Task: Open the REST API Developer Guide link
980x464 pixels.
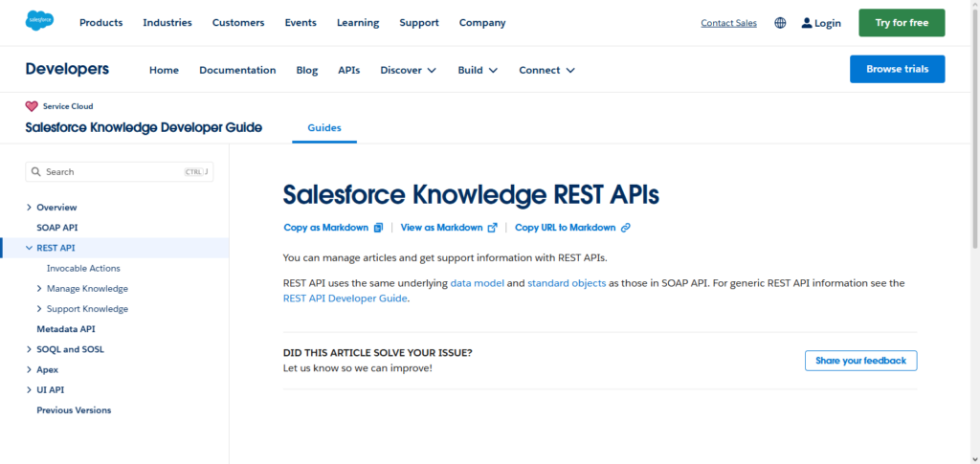Action: click(x=345, y=298)
